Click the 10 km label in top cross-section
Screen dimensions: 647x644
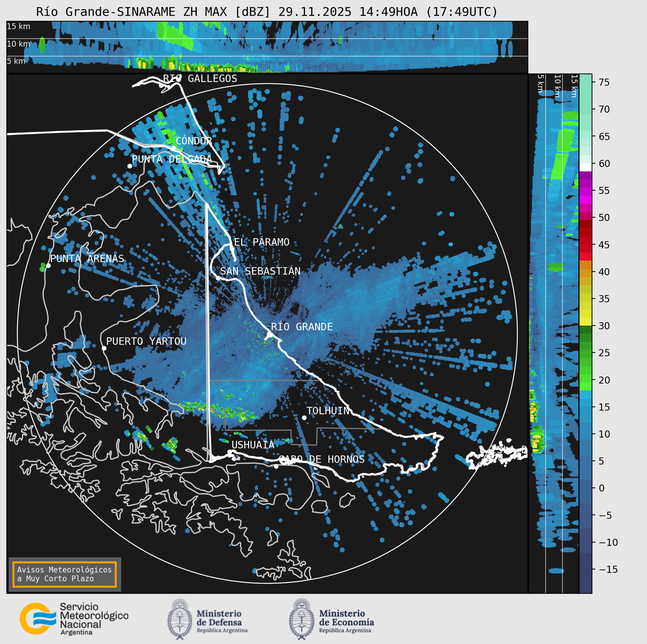[x=19, y=44]
